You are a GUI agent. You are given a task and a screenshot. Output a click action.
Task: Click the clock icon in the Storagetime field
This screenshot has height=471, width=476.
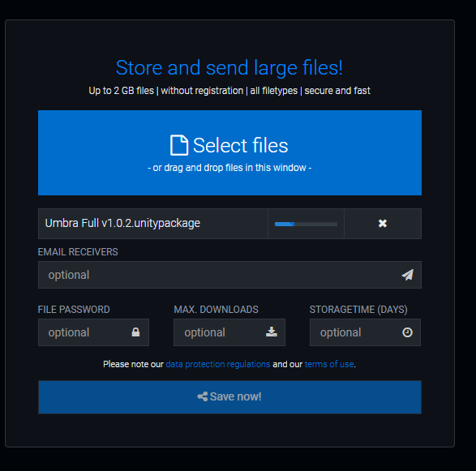407,332
